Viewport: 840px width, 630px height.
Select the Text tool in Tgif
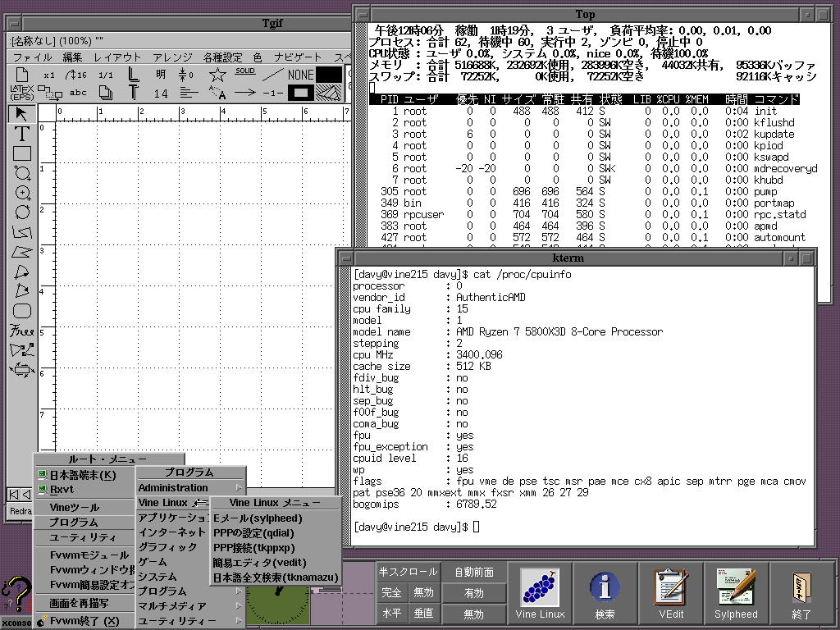(x=21, y=134)
